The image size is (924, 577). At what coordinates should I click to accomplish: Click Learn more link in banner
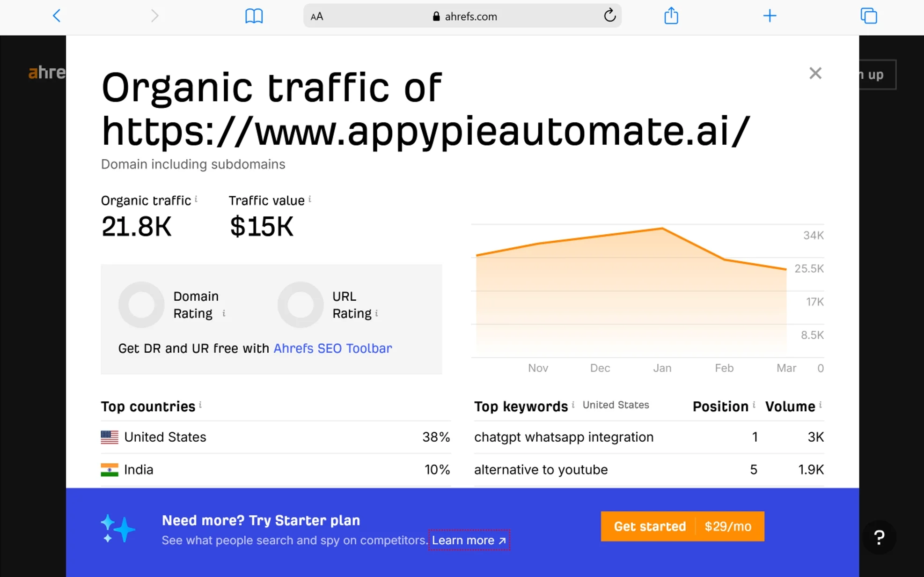pyautogui.click(x=469, y=540)
